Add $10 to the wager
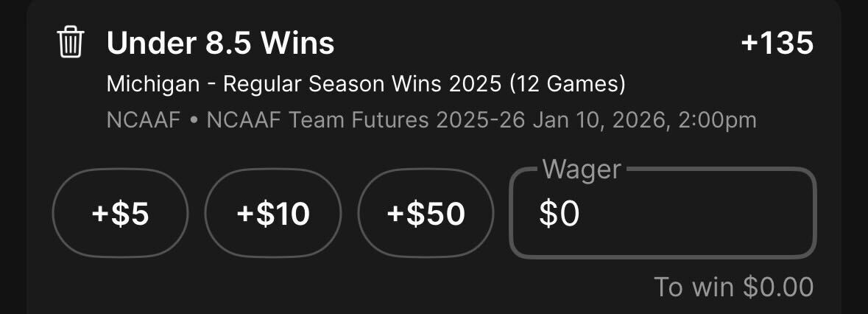The height and width of the screenshot is (314, 868). coord(273,213)
